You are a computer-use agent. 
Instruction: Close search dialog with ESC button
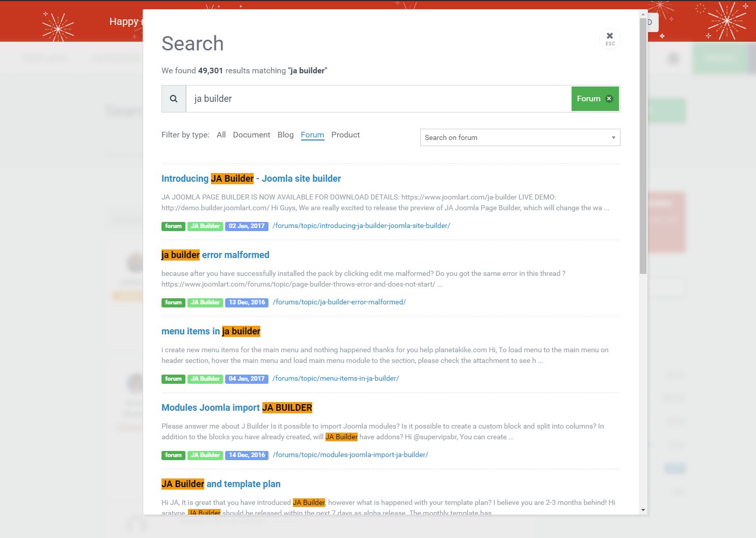[610, 39]
